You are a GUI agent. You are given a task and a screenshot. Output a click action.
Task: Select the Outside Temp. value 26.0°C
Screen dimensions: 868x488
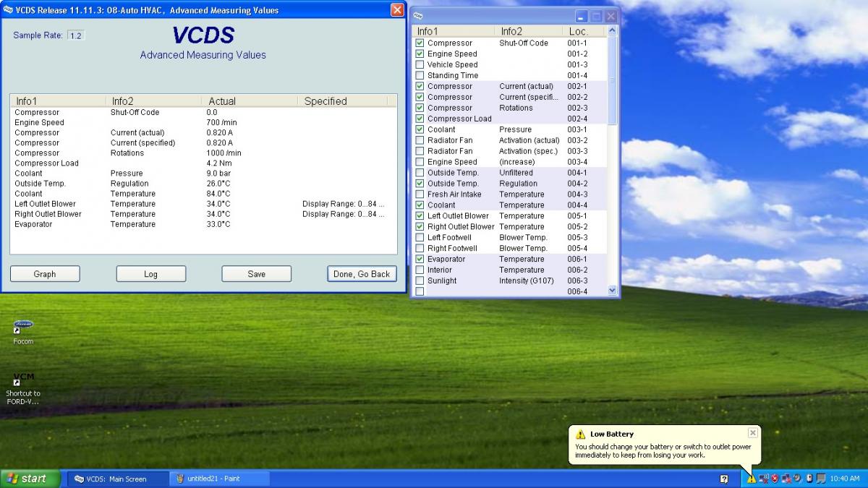coord(218,184)
